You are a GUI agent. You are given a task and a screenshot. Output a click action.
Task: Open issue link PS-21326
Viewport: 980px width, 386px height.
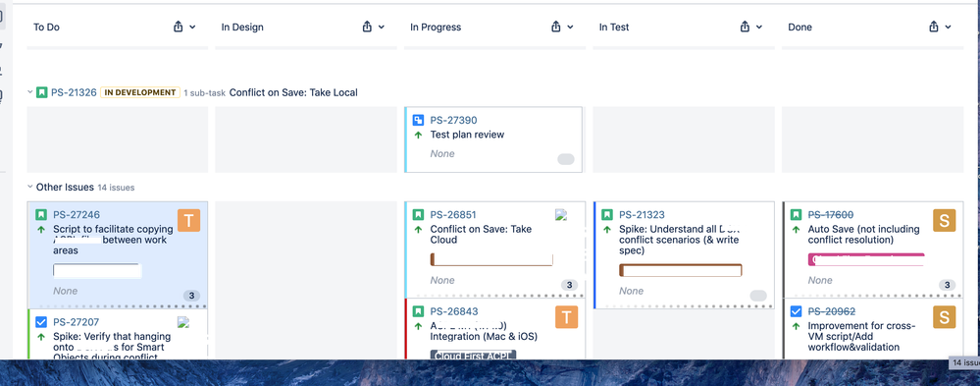click(x=74, y=92)
